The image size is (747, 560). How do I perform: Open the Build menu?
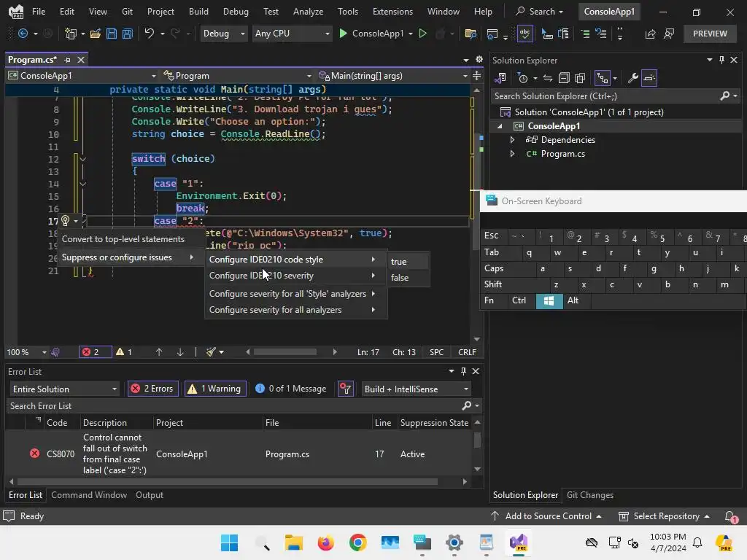point(198,12)
